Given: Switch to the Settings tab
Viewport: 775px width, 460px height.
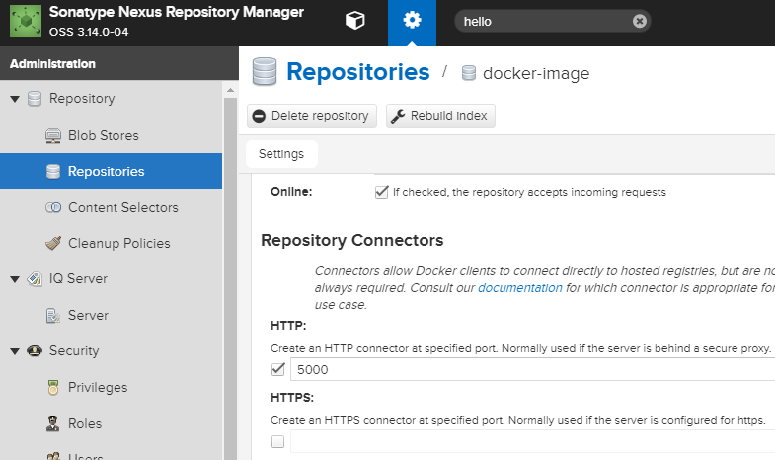Looking at the screenshot, I should 282,154.
